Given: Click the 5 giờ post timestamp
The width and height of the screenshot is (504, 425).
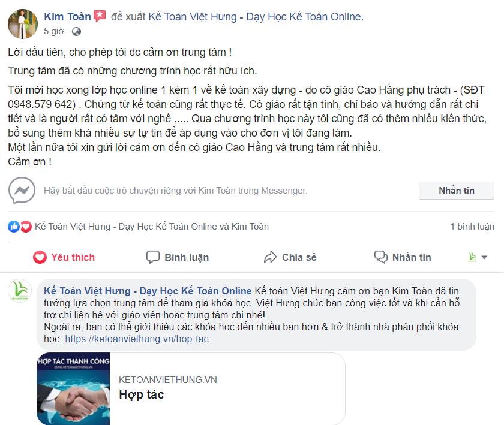Looking at the screenshot, I should (x=54, y=32).
